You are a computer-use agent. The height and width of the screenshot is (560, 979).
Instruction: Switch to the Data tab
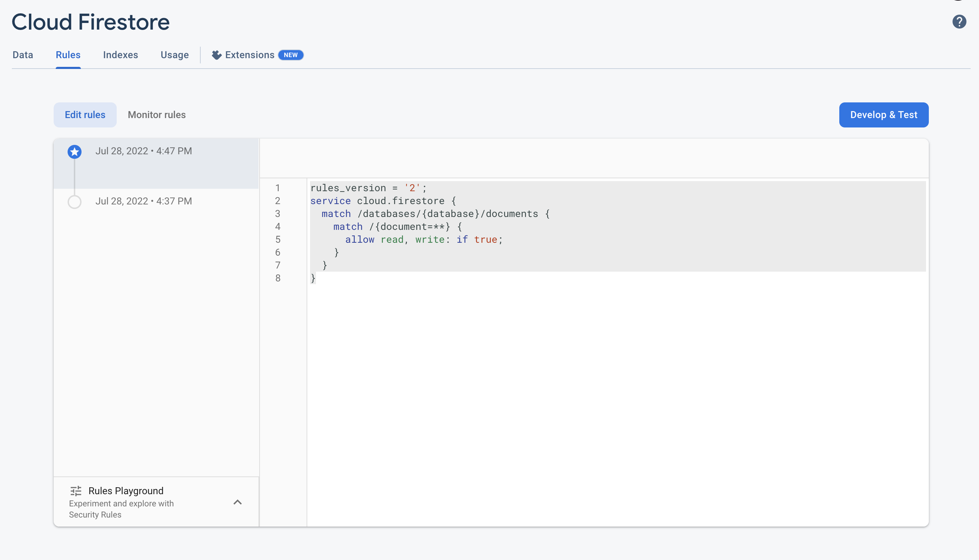tap(22, 55)
